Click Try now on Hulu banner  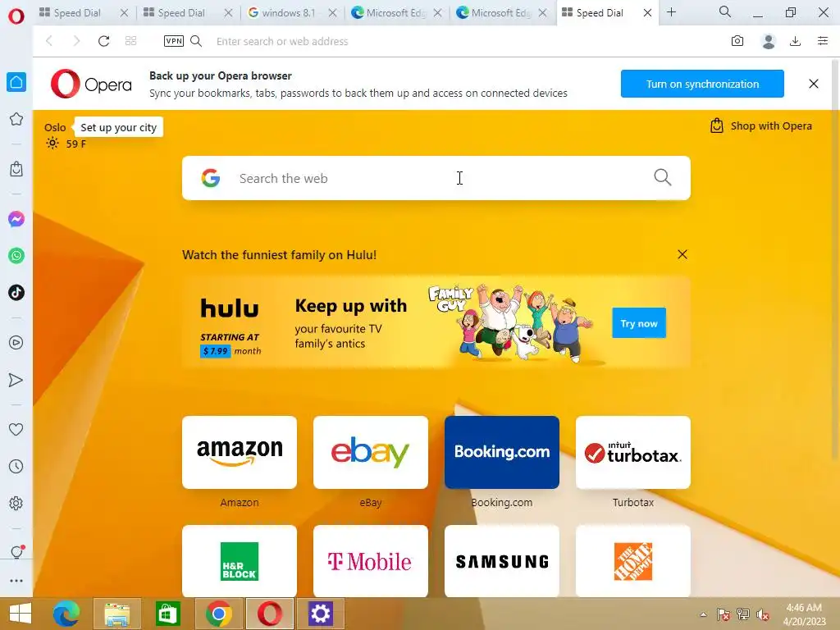coord(638,323)
